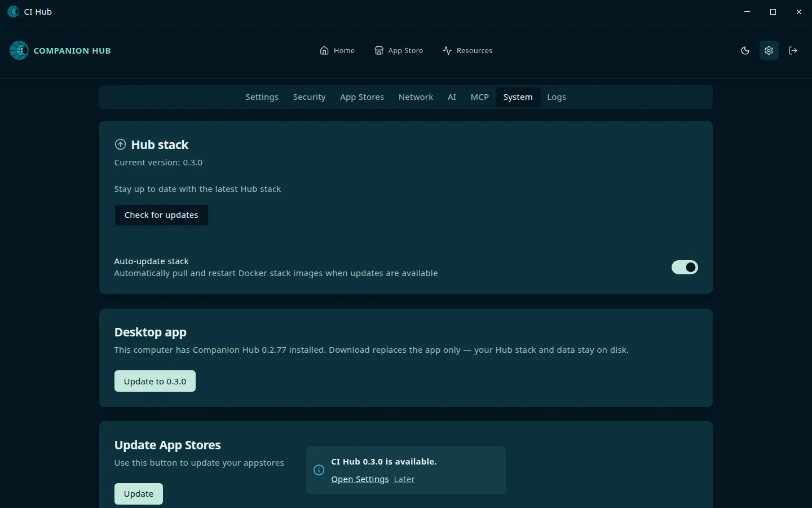Click 'CI Hub 0.3.0 is available.' message
The height and width of the screenshot is (508, 812).
(x=384, y=462)
